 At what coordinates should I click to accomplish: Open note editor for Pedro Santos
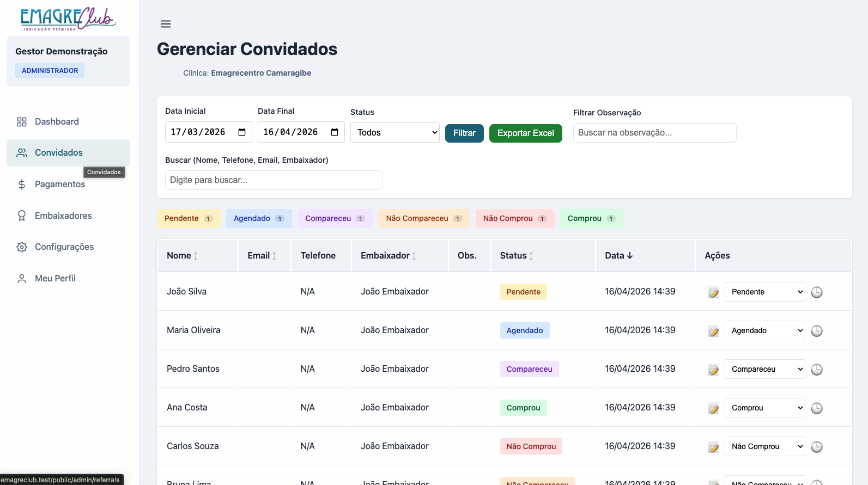pyautogui.click(x=713, y=370)
